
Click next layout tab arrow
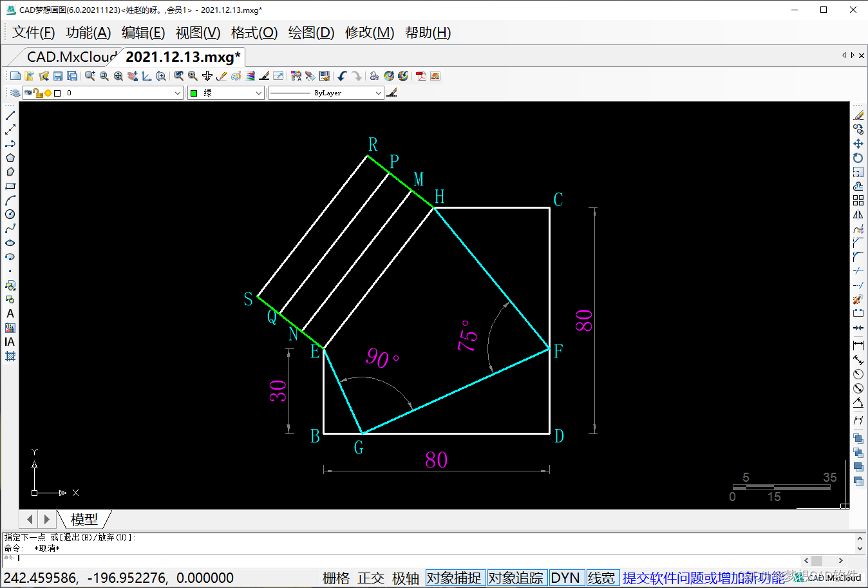point(46,518)
